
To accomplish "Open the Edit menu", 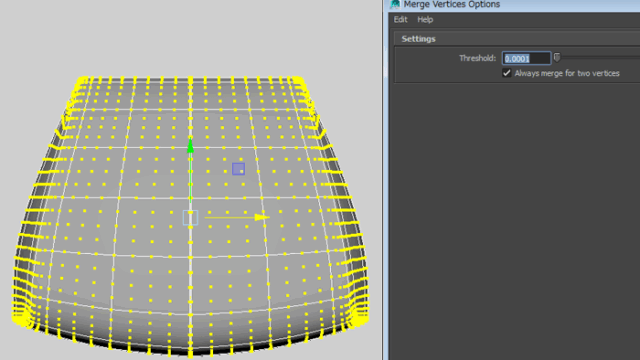I will 400,20.
